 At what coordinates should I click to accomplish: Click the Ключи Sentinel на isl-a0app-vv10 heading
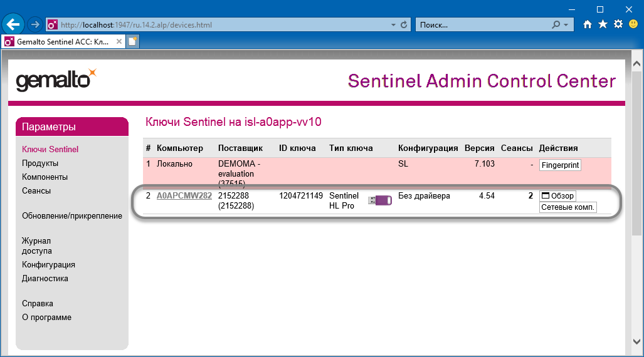tap(233, 122)
